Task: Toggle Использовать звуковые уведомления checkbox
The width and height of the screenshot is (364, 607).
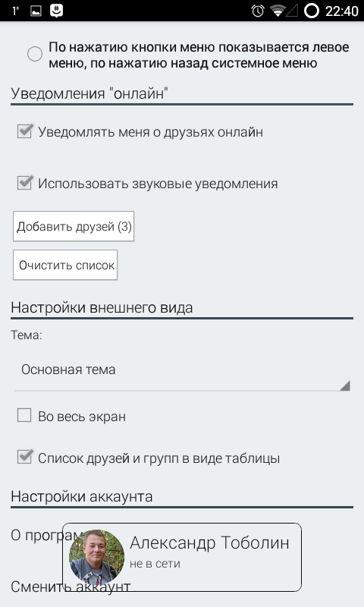Action: (25, 183)
